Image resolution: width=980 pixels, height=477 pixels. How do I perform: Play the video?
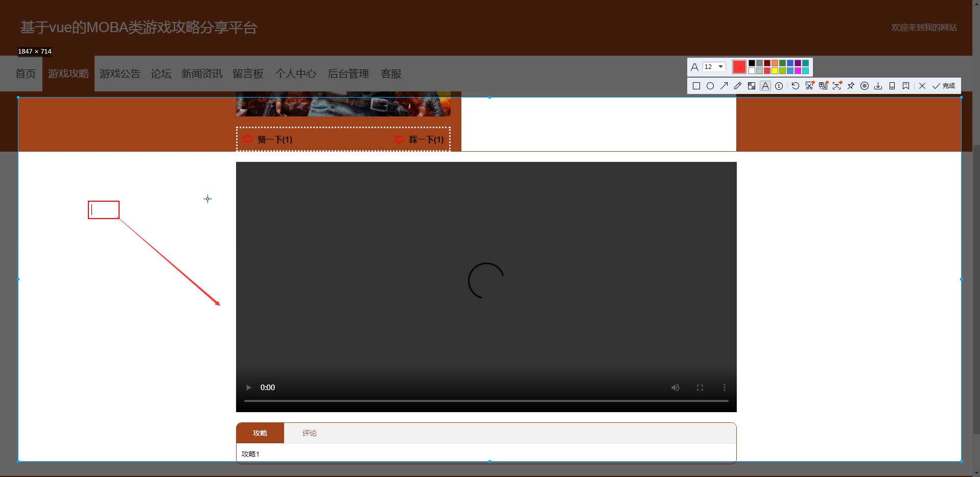(248, 388)
